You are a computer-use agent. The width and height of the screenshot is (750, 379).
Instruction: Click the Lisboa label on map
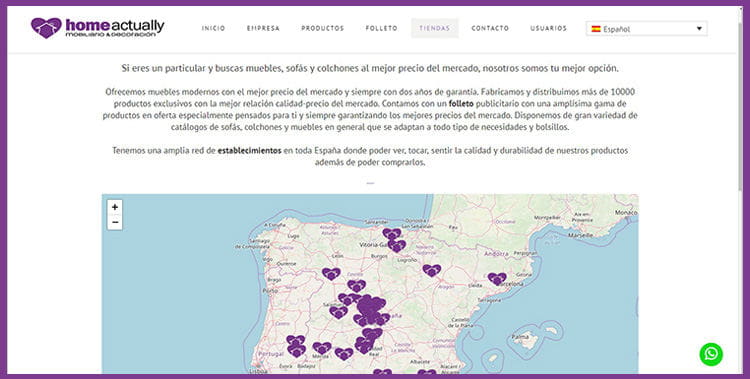pos(258,371)
